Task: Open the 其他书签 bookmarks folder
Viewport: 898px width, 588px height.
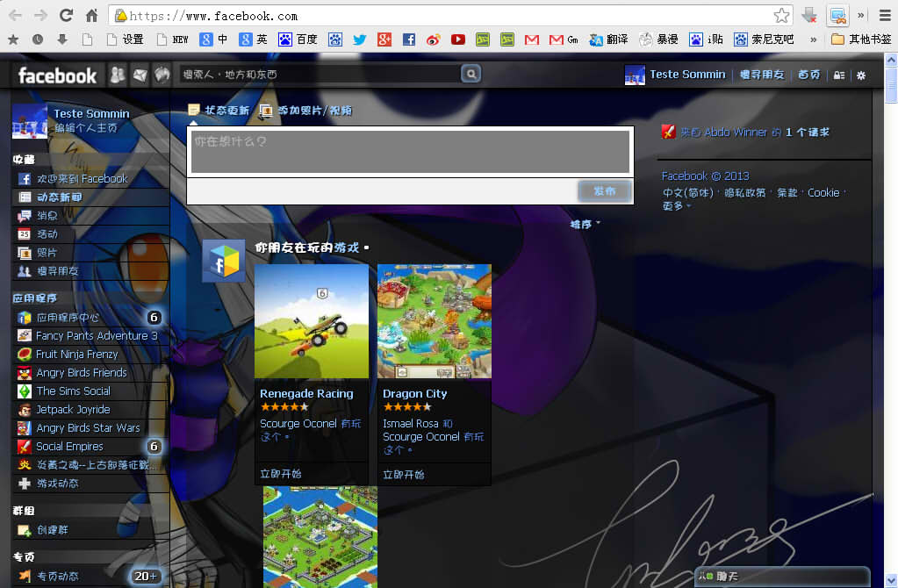Action: coord(861,39)
